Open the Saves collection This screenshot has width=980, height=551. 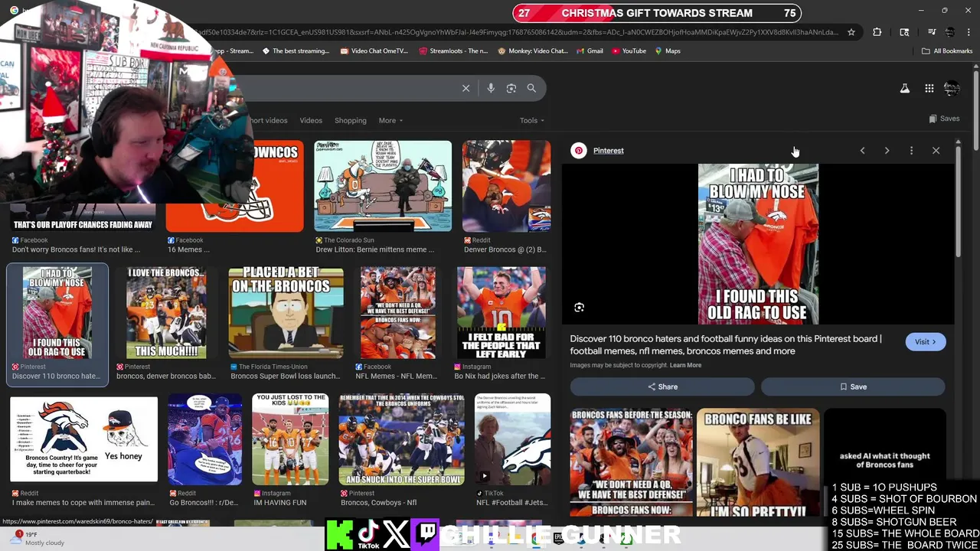tap(944, 119)
